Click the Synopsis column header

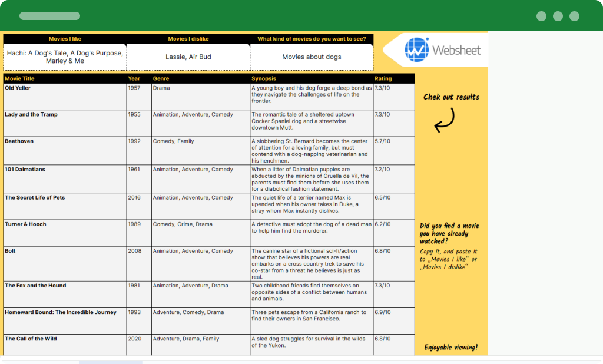coord(312,78)
